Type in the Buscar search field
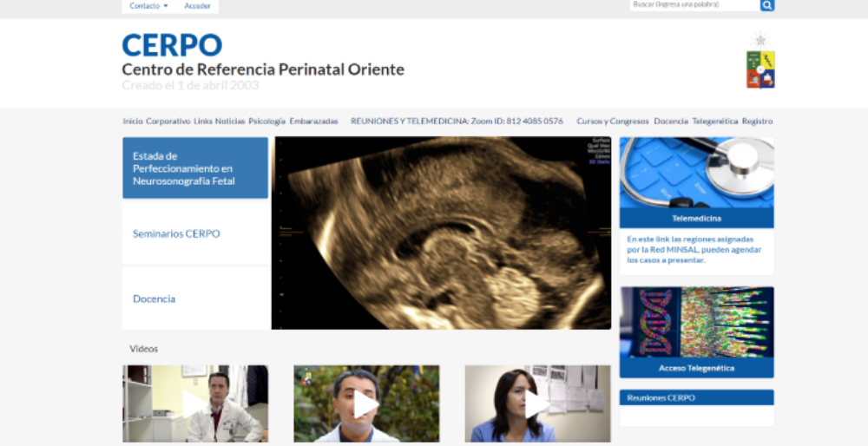Screen dimensions: 868x446 [x=694, y=5]
